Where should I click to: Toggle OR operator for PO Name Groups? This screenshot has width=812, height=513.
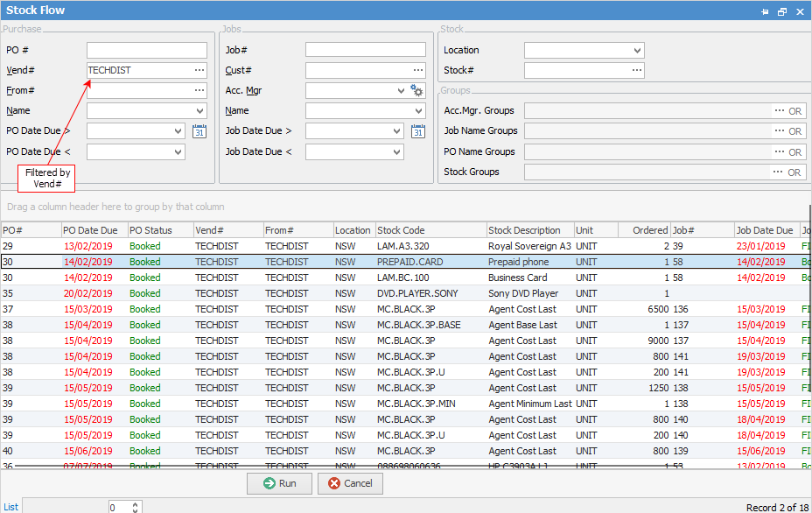tap(794, 152)
